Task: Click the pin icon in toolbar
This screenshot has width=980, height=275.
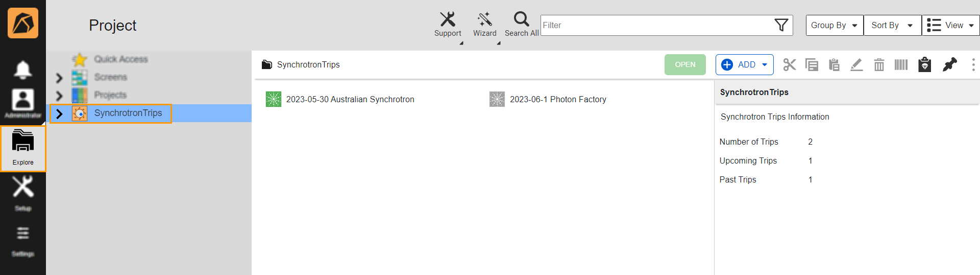Action: 949,65
